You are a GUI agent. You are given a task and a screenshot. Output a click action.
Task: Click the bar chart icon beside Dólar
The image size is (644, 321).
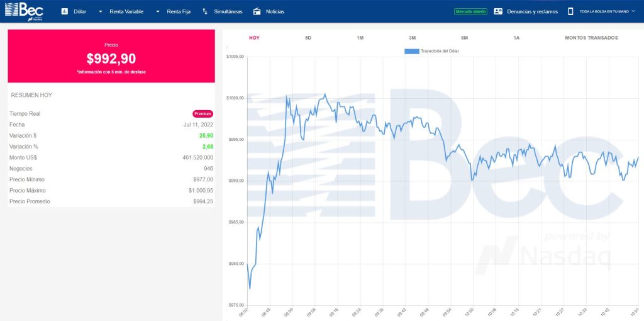(65, 11)
